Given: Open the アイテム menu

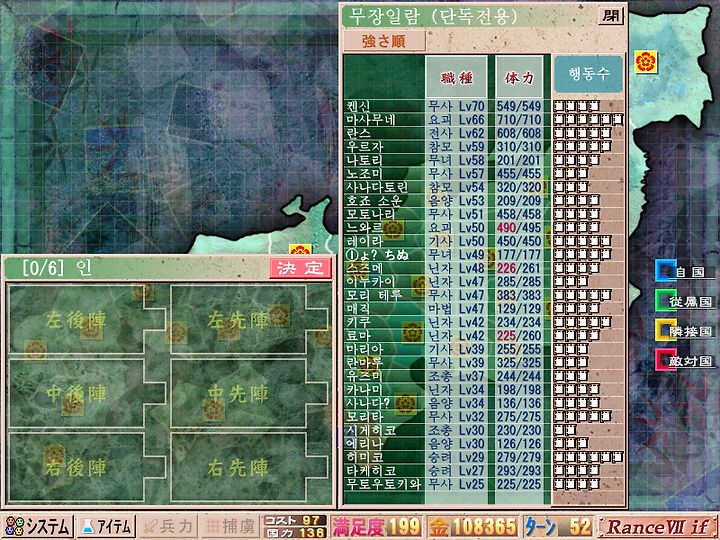Looking at the screenshot, I should [106, 526].
